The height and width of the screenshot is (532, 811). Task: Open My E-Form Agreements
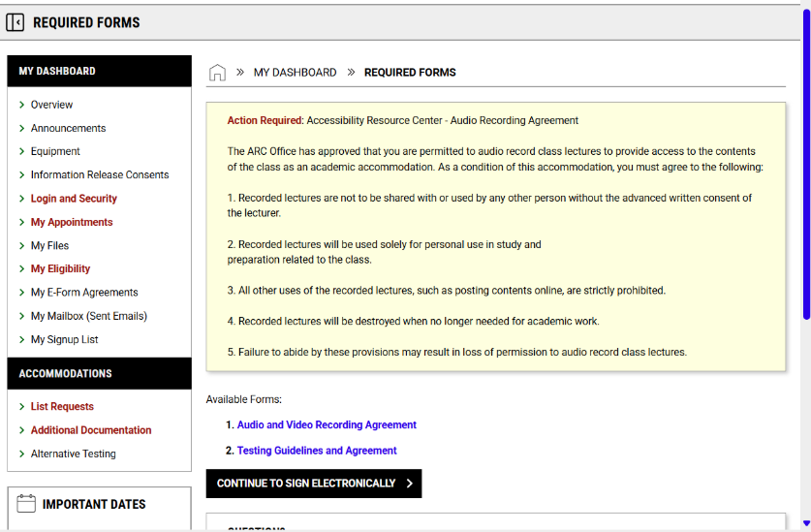click(x=84, y=293)
